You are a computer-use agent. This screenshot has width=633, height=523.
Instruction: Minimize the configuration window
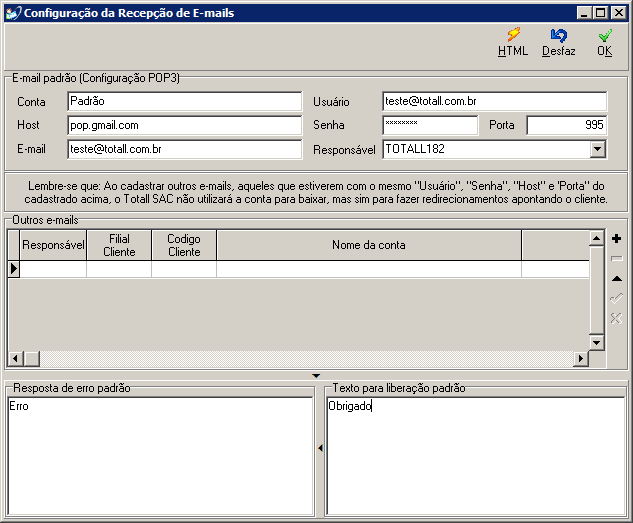click(x=584, y=13)
